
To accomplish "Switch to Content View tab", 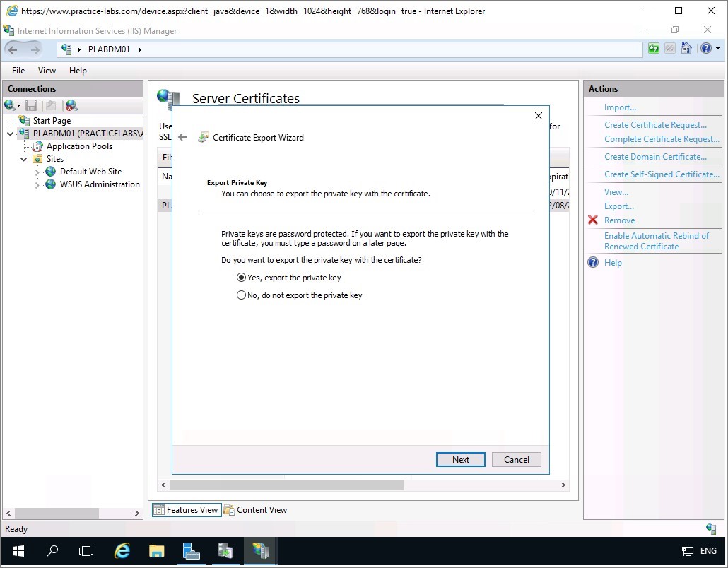I will [255, 510].
